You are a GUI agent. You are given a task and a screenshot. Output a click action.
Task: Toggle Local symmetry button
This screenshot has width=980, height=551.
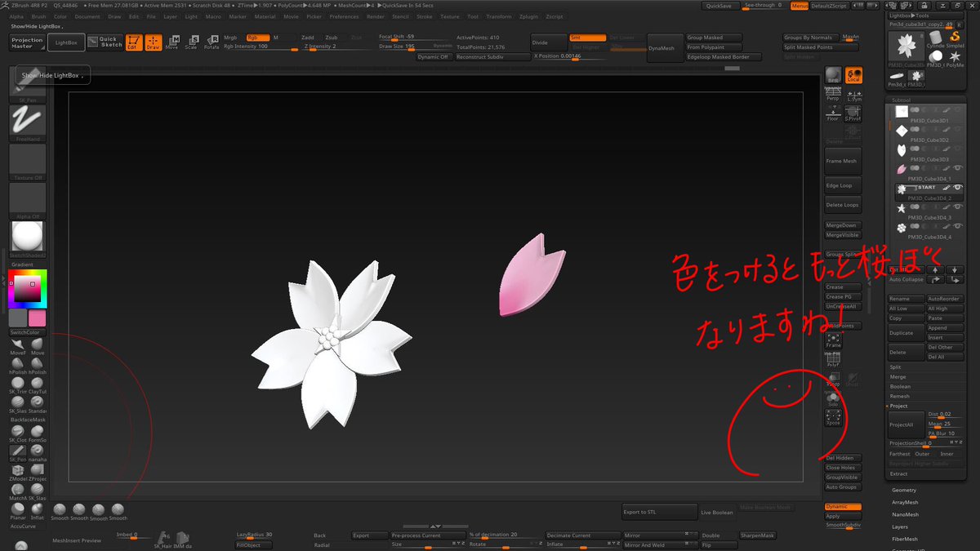853,76
